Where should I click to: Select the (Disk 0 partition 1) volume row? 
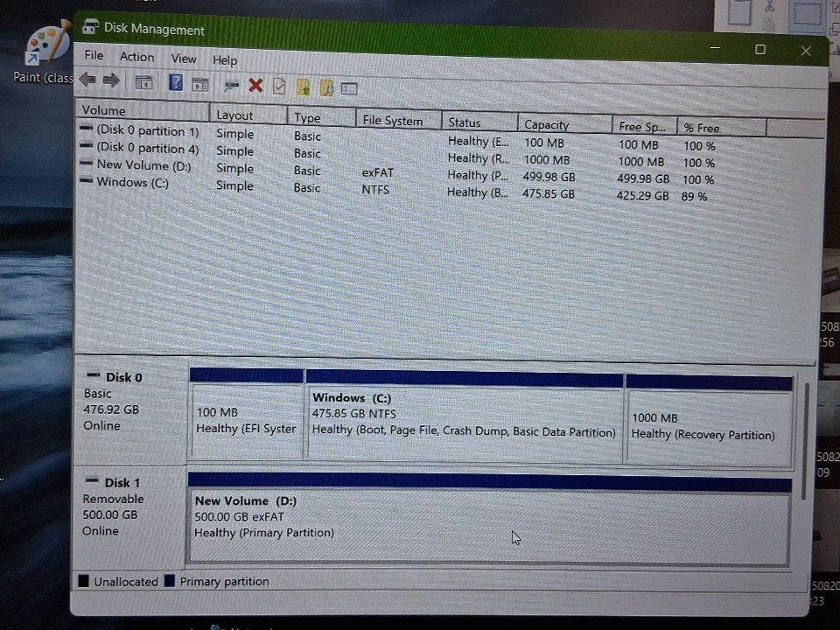click(396, 137)
